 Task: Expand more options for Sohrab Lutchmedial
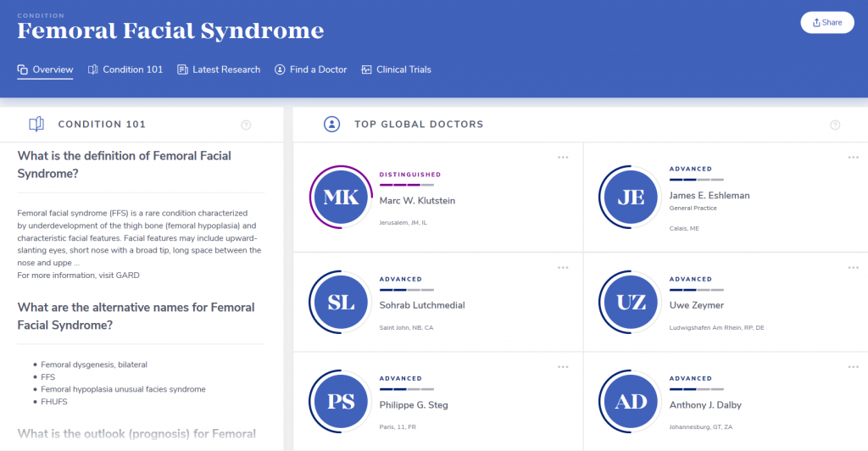pos(563,267)
